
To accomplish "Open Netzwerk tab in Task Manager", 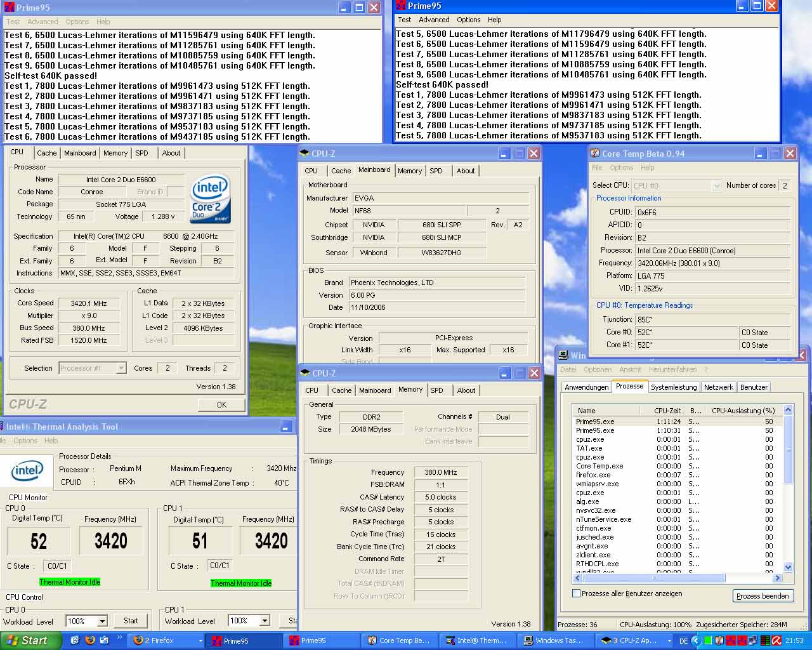I will (x=719, y=387).
